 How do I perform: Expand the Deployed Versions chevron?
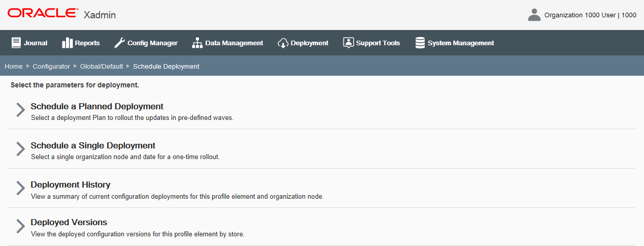coord(20,226)
